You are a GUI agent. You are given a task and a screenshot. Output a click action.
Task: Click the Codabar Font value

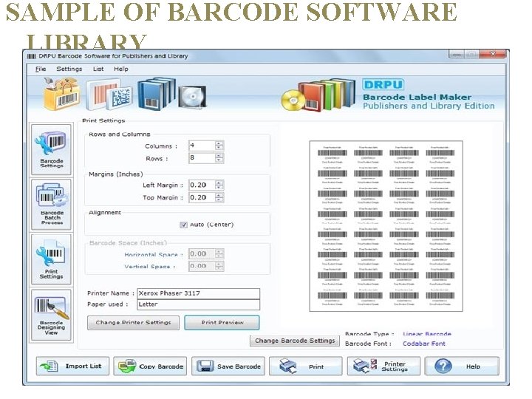[424, 344]
